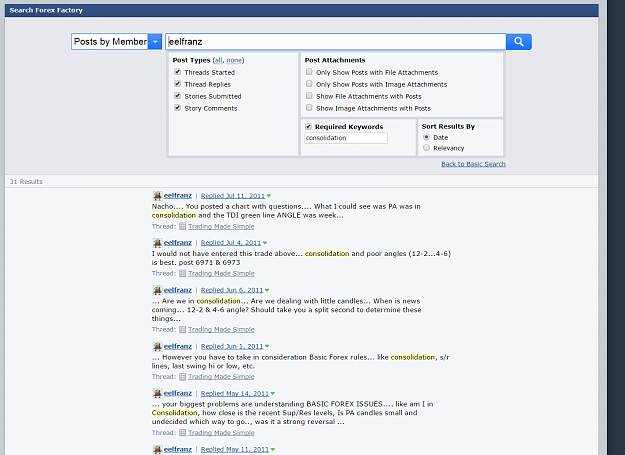This screenshot has width=625, height=455.
Task: Open eelfranz username on Jun 6 result
Action: pyautogui.click(x=178, y=290)
